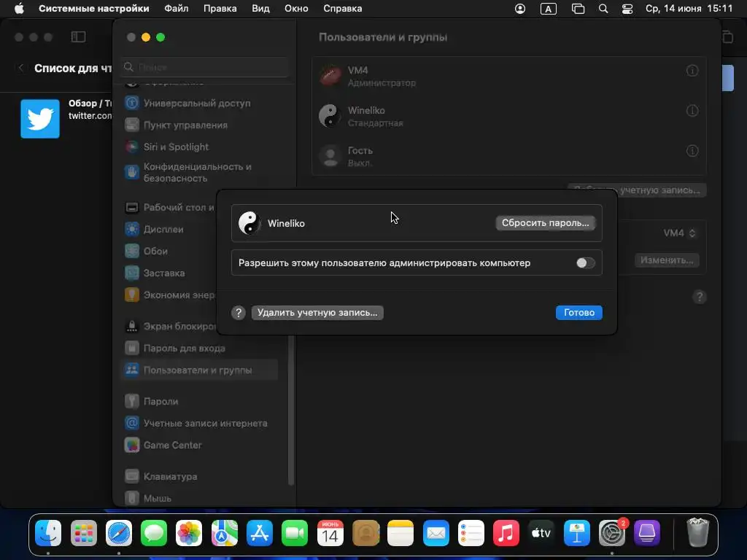Toggle admin rights switch for Wineliko
The image size is (747, 560).
pos(585,262)
